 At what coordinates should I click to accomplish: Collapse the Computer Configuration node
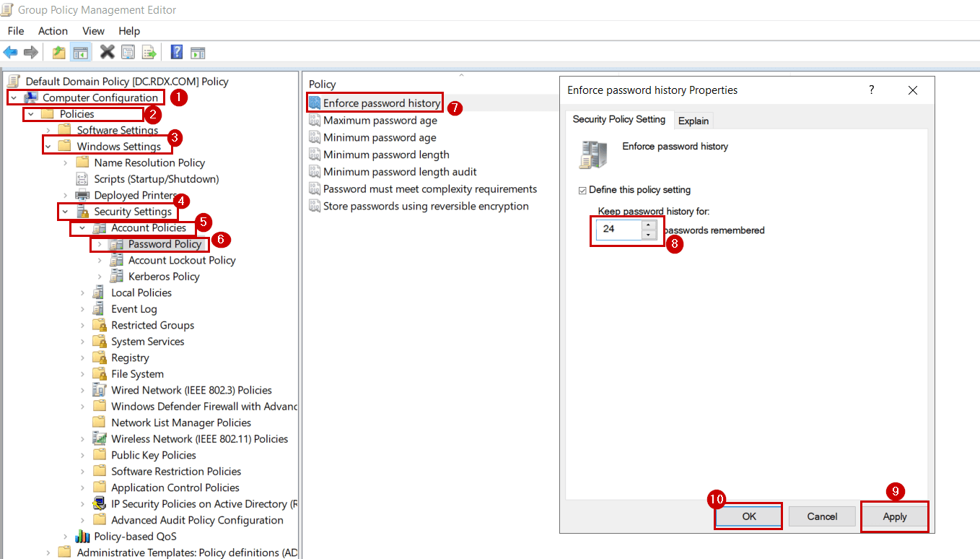pyautogui.click(x=14, y=97)
